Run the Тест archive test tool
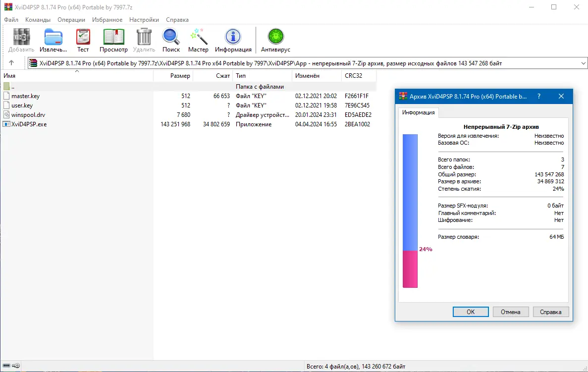Viewport: 588px width, 372px height. [83, 37]
